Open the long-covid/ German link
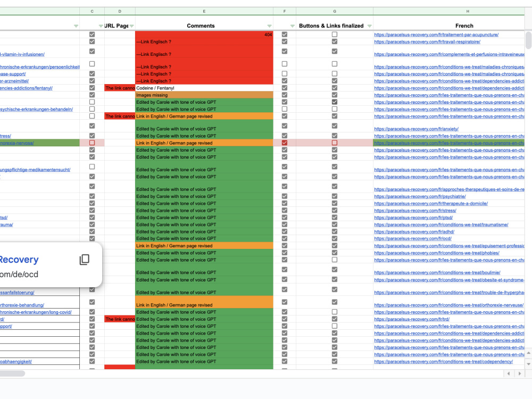Image resolution: width=532 pixels, height=399 pixels. [36, 312]
